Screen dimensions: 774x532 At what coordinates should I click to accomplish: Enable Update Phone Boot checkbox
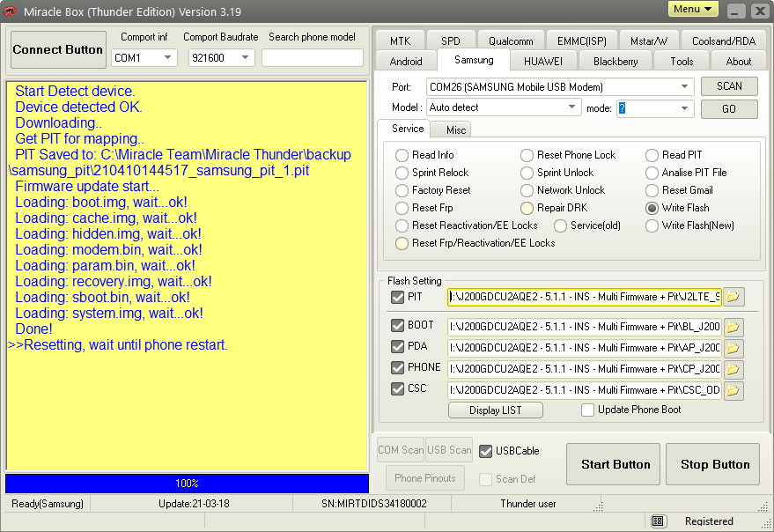click(x=587, y=410)
